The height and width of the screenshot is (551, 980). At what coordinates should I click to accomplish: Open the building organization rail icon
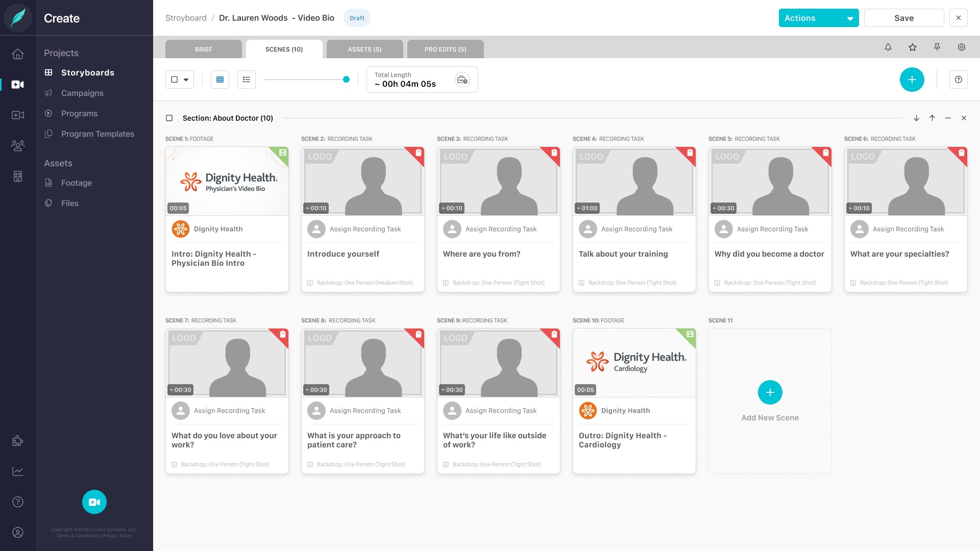(x=18, y=177)
